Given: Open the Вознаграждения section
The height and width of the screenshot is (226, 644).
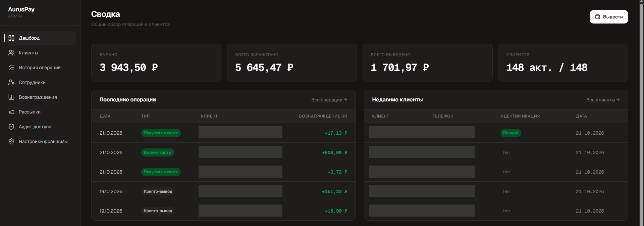Looking at the screenshot, I should pyautogui.click(x=40, y=97).
